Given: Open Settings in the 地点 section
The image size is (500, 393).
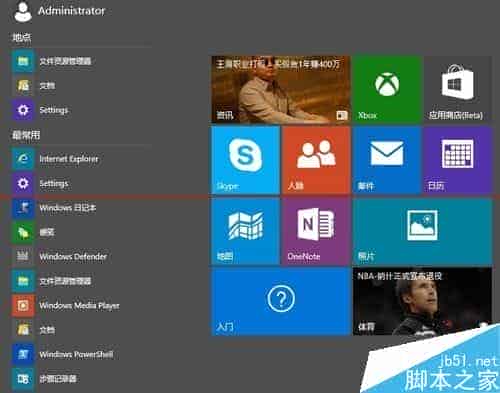Looking at the screenshot, I should [40, 110].
